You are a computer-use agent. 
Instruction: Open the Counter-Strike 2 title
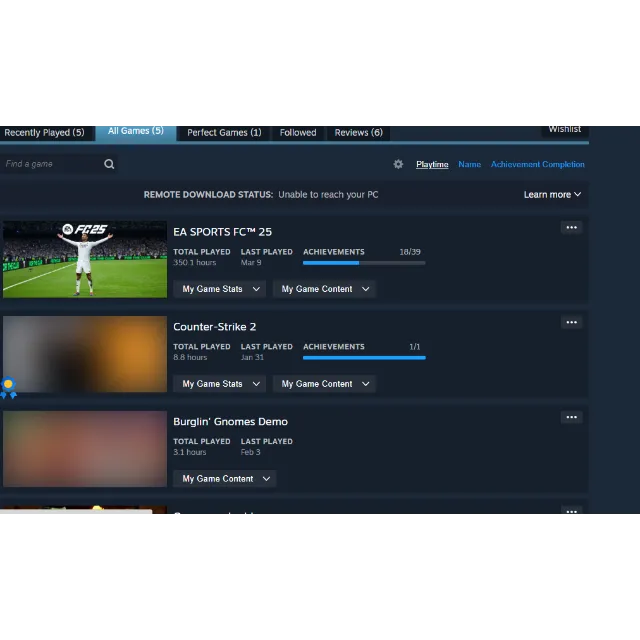pyautogui.click(x=215, y=327)
